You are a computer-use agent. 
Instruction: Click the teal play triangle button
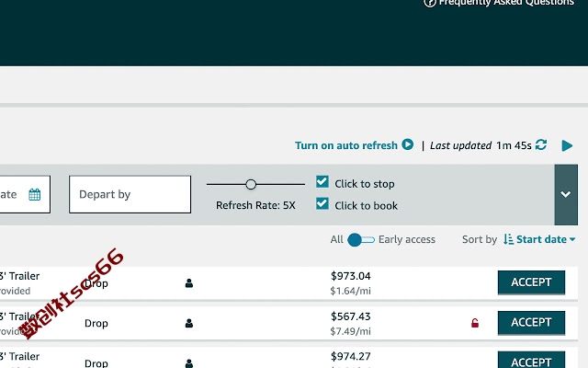point(567,145)
